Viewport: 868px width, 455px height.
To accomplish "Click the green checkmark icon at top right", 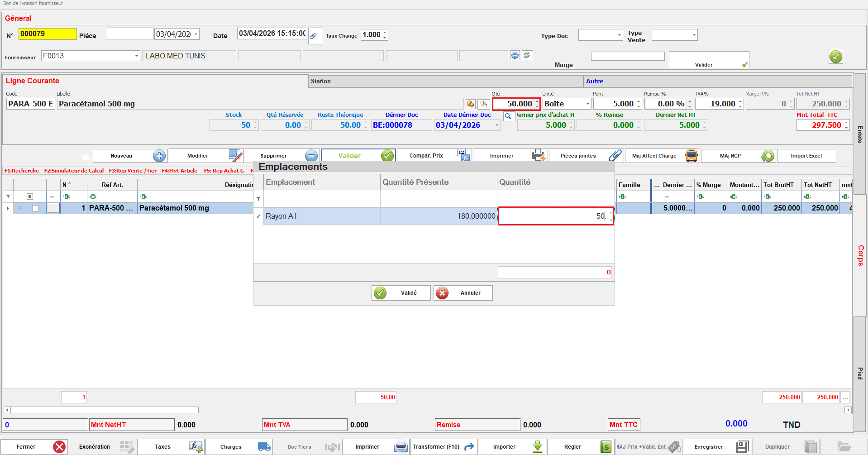I will (x=835, y=57).
